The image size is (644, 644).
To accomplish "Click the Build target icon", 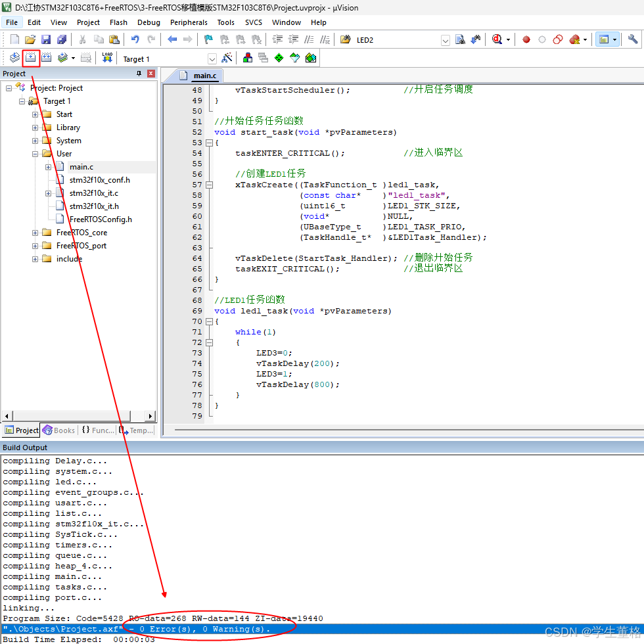I will [x=31, y=58].
